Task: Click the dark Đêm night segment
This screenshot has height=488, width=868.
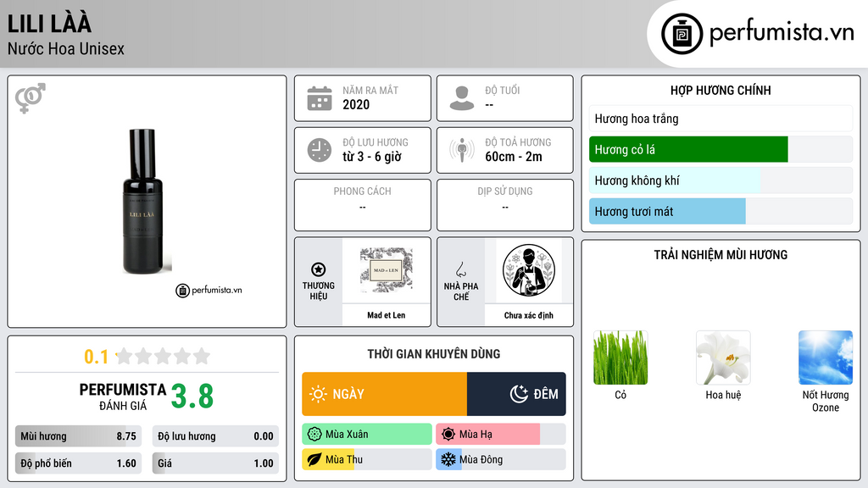Action: click(x=516, y=394)
